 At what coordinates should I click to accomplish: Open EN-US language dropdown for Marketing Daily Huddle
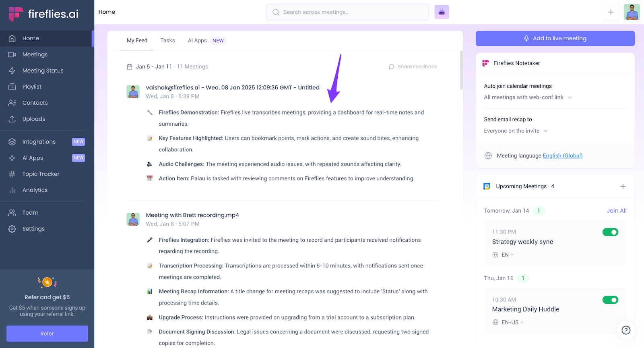[x=508, y=322]
